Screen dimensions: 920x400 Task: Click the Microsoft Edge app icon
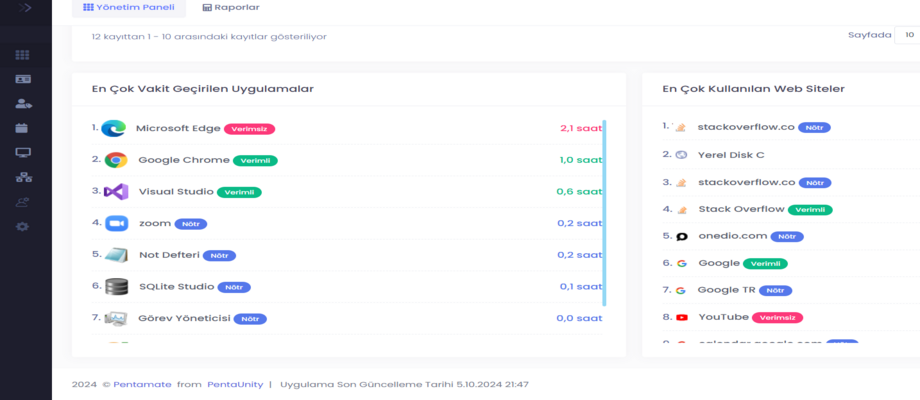(x=114, y=128)
